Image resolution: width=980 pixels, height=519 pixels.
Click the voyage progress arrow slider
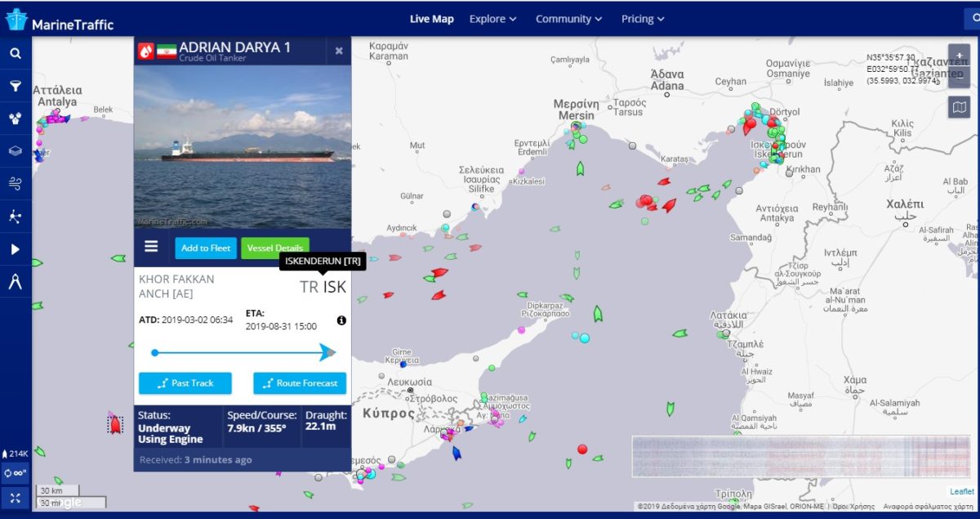[243, 352]
